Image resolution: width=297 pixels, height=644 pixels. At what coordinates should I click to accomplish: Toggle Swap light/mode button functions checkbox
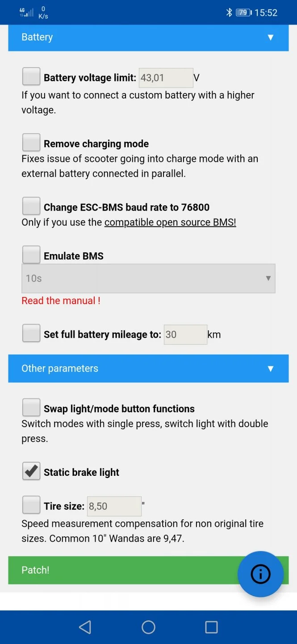tap(31, 408)
